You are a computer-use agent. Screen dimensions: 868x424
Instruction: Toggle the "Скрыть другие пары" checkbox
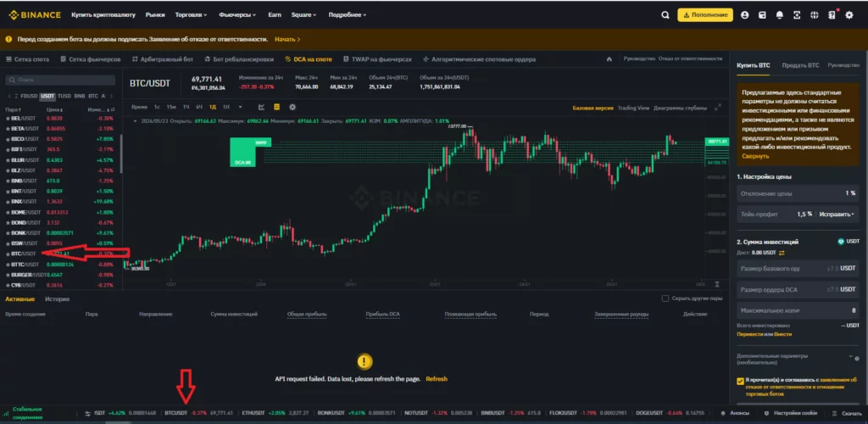pyautogui.click(x=665, y=298)
